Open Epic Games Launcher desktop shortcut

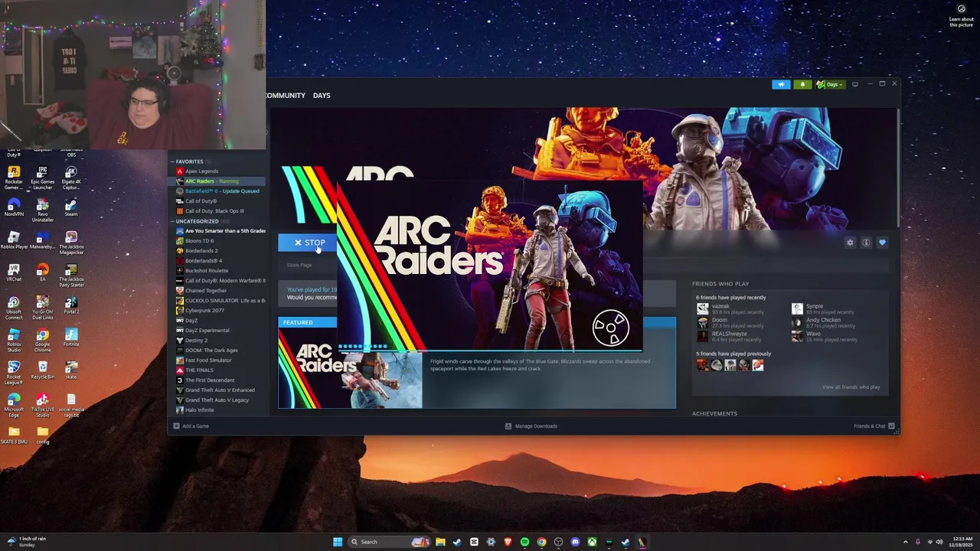pos(42,178)
